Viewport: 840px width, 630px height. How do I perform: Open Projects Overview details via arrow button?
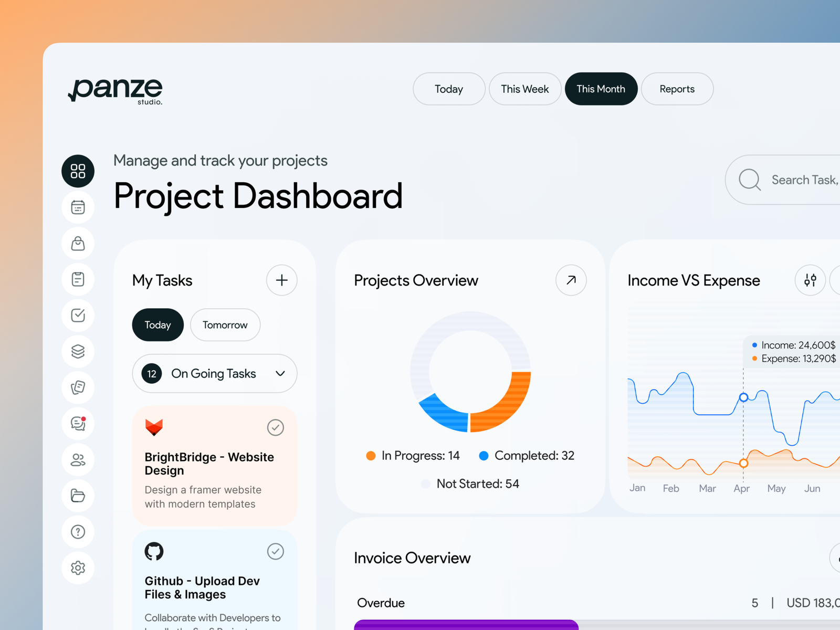pyautogui.click(x=571, y=280)
